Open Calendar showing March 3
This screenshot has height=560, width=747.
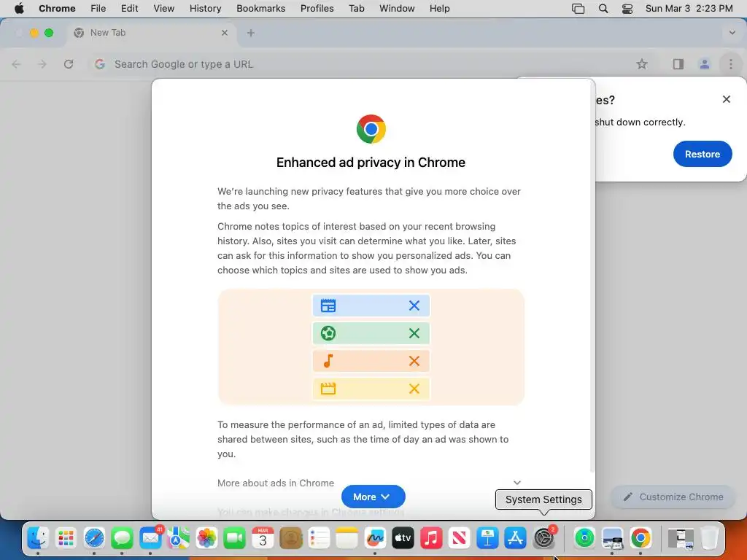coord(263,538)
